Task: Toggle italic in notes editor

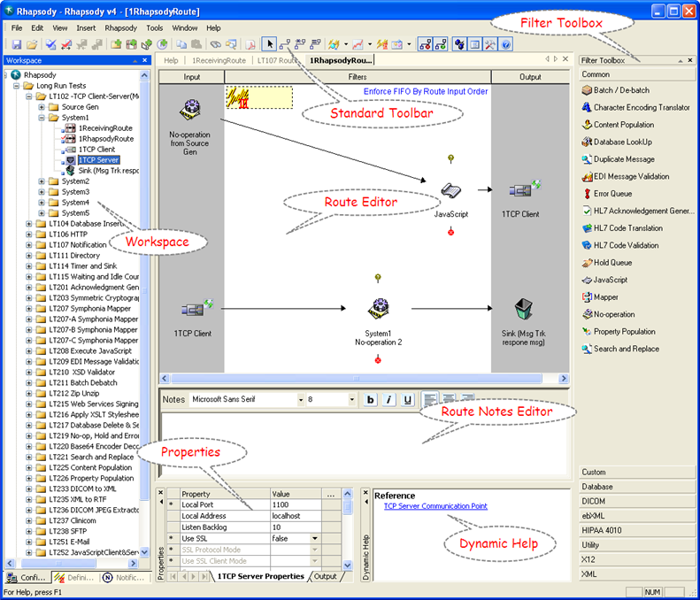Action: point(388,399)
